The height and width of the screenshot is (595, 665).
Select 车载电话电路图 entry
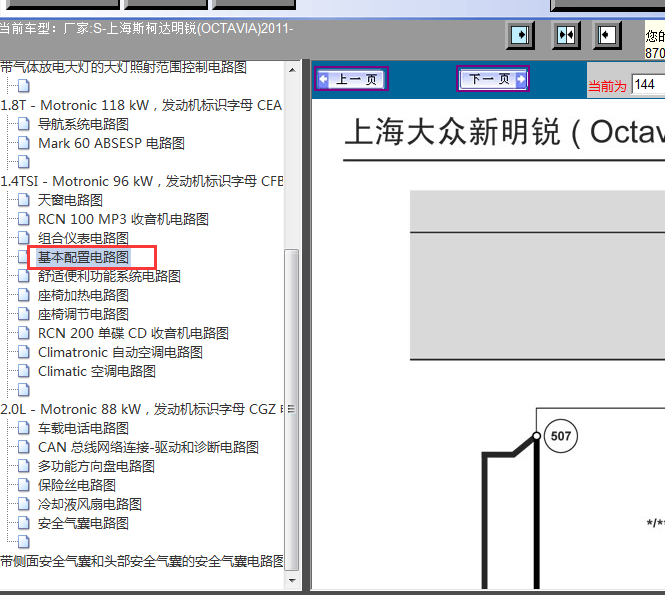point(83,428)
